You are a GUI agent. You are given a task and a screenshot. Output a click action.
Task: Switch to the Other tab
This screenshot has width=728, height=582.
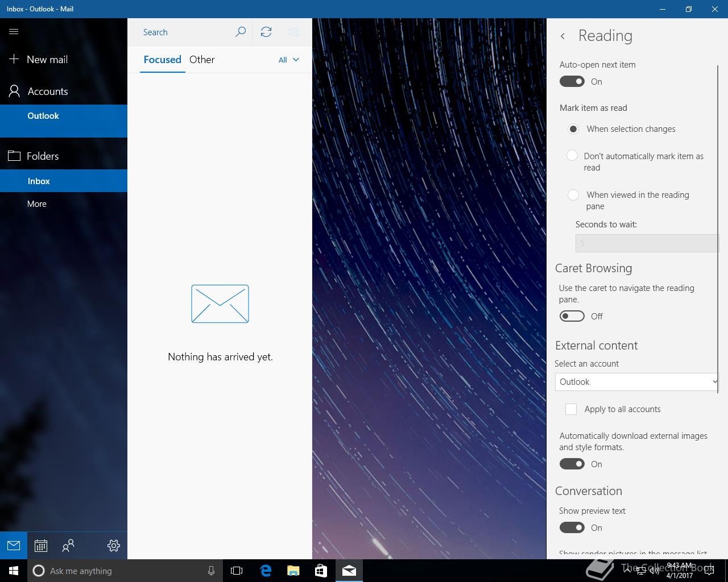(x=202, y=60)
